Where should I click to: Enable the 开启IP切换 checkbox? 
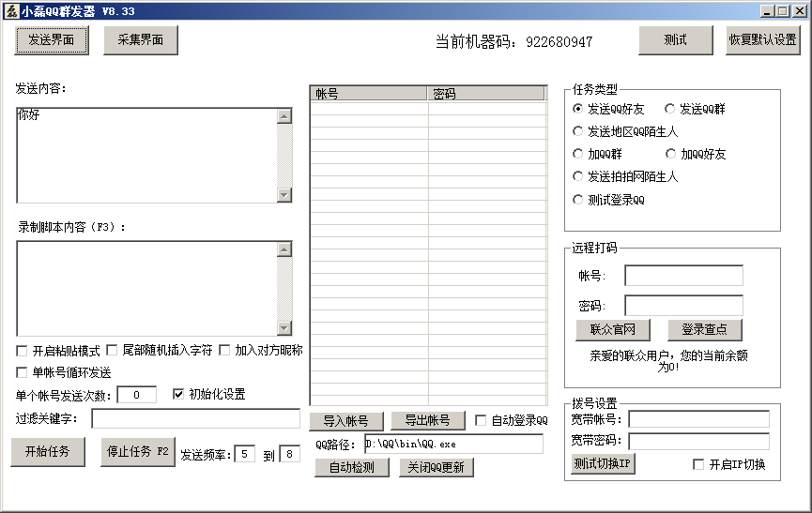pos(698,464)
